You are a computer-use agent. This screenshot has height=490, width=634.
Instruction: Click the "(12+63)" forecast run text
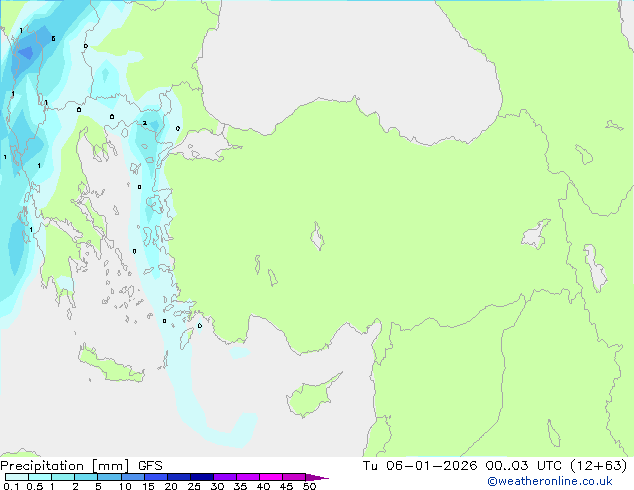599,466
